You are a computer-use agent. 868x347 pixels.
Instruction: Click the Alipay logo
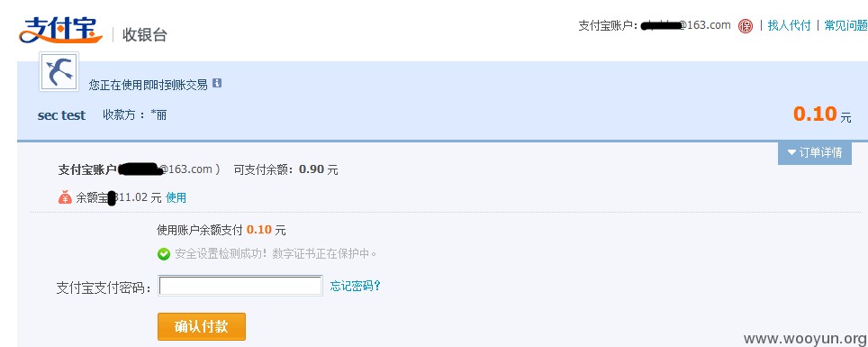click(x=60, y=30)
